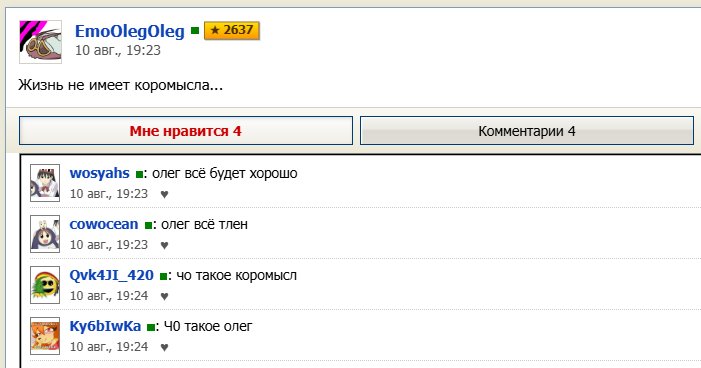Viewport: 701px width, 368px height.
Task: Open cowocean avatar thumbnail
Action: pyautogui.click(x=45, y=234)
